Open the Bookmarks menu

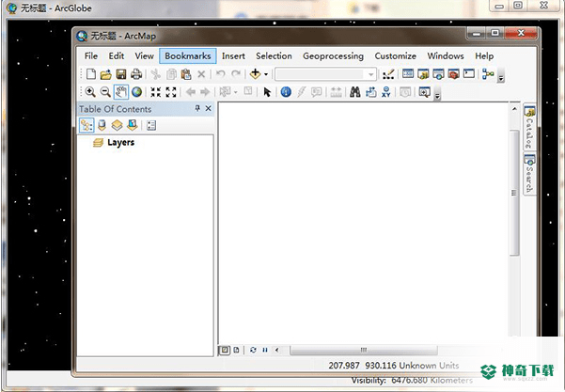tap(188, 55)
